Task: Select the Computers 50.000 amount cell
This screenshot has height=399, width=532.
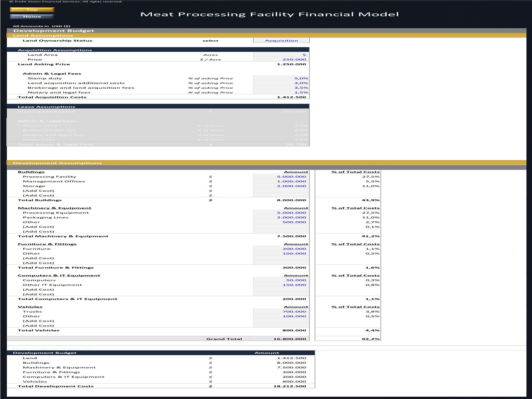Action: pos(281,280)
